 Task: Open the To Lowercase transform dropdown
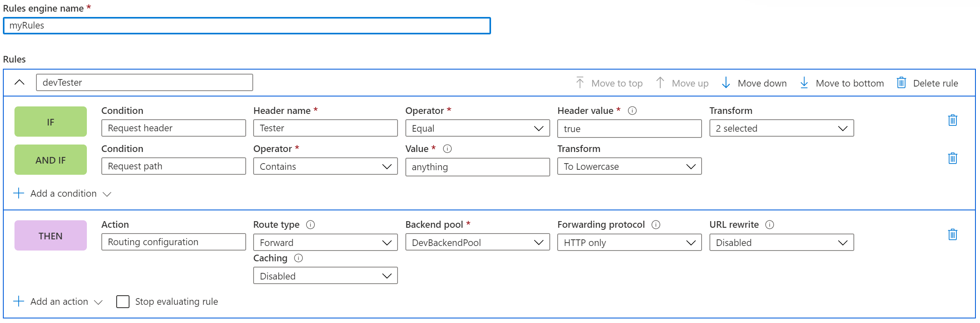629,166
